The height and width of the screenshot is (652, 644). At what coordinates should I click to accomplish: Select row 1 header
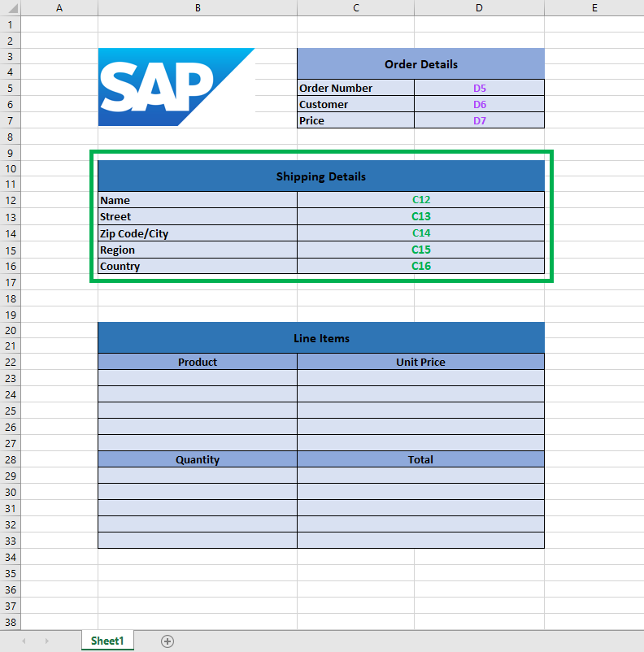pos(11,24)
